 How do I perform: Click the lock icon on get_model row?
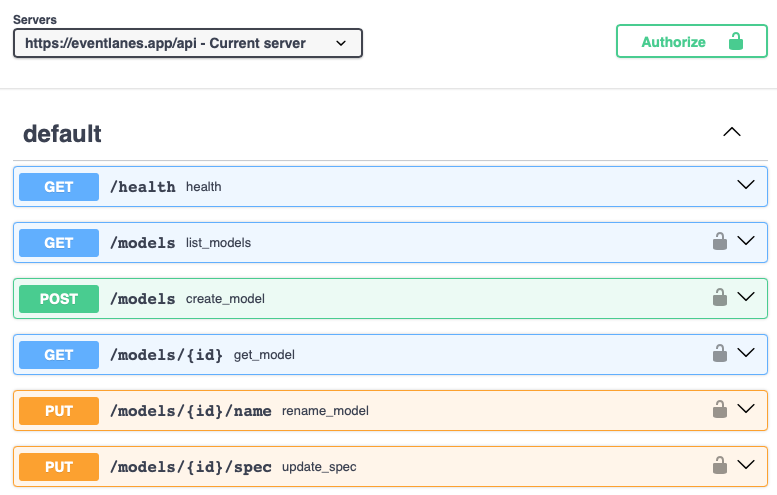pos(720,353)
